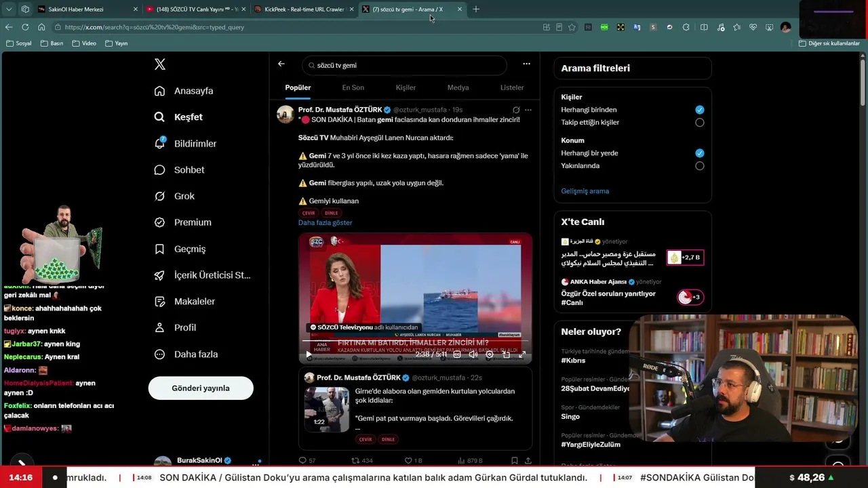Open the Bildirimler bell icon

tap(159, 143)
